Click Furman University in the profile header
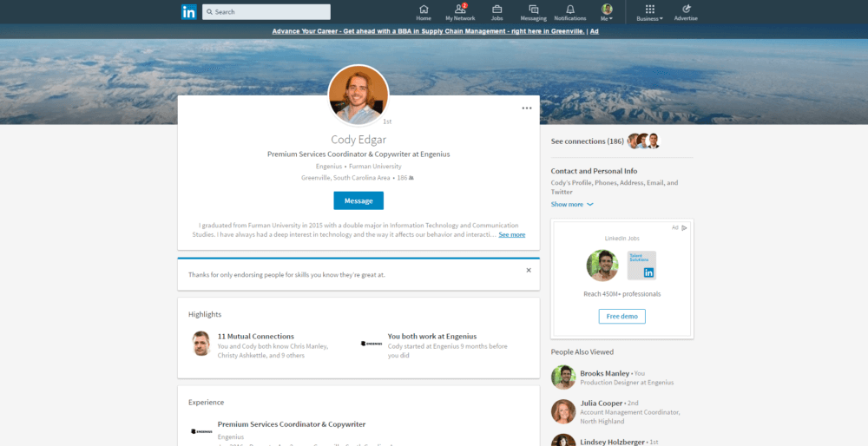This screenshot has height=446, width=868. pos(375,167)
